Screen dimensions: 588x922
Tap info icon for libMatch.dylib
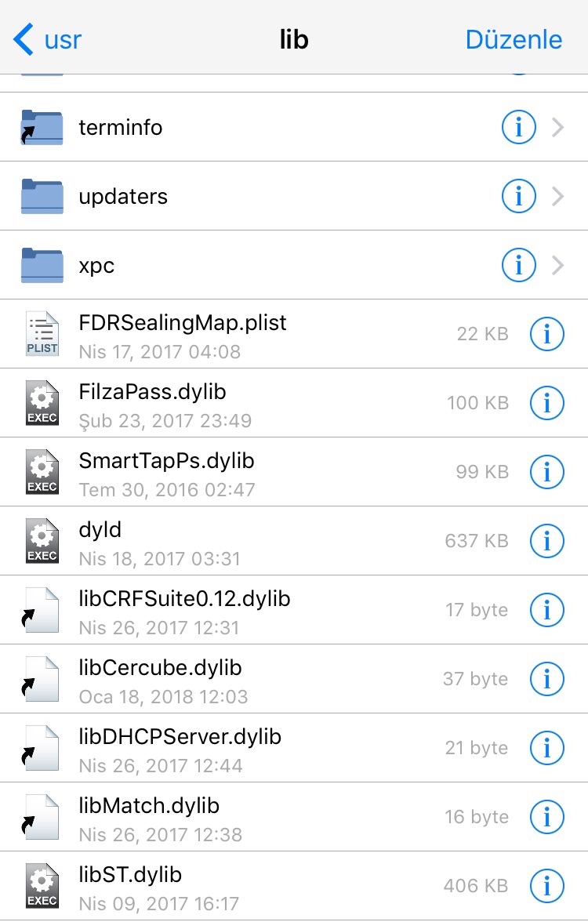(x=547, y=817)
